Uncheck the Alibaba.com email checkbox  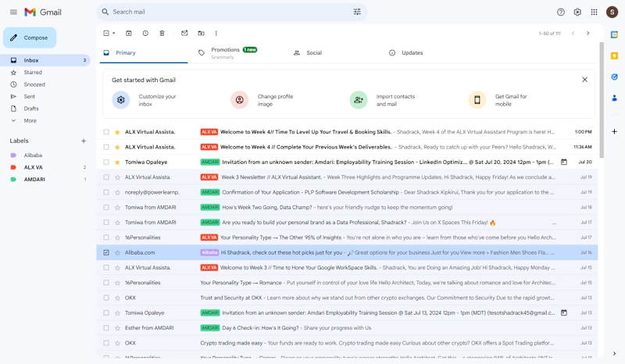pos(106,253)
